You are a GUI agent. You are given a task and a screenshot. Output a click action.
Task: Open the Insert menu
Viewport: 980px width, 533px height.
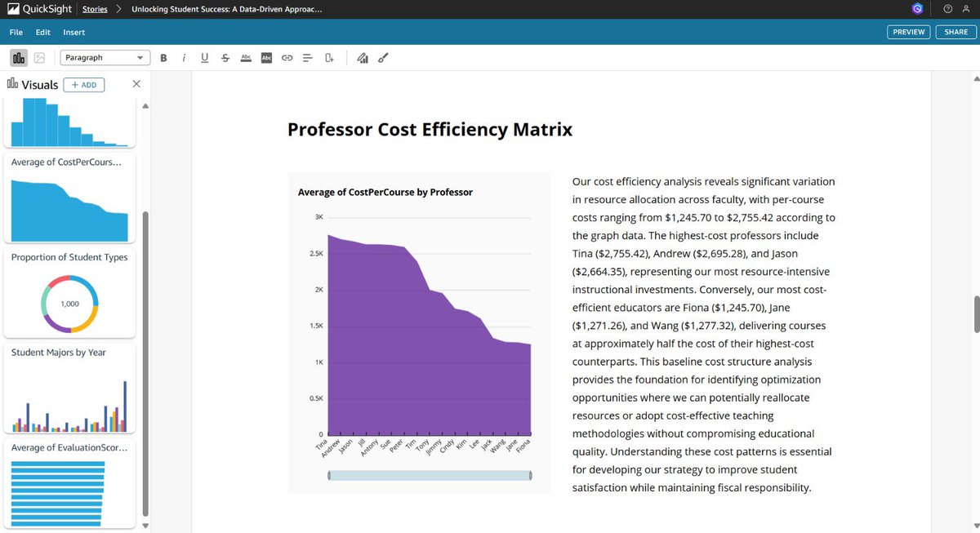point(74,32)
